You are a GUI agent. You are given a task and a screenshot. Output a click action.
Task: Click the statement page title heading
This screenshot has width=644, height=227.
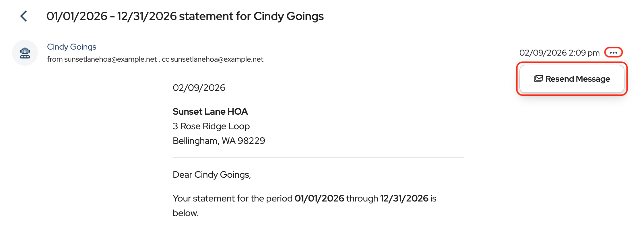(x=185, y=16)
